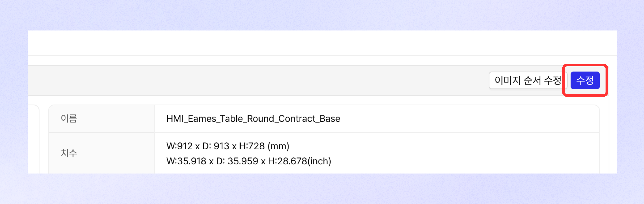Click the border between 이름 and 치수 rows
This screenshot has height=204, width=644.
coord(324,132)
